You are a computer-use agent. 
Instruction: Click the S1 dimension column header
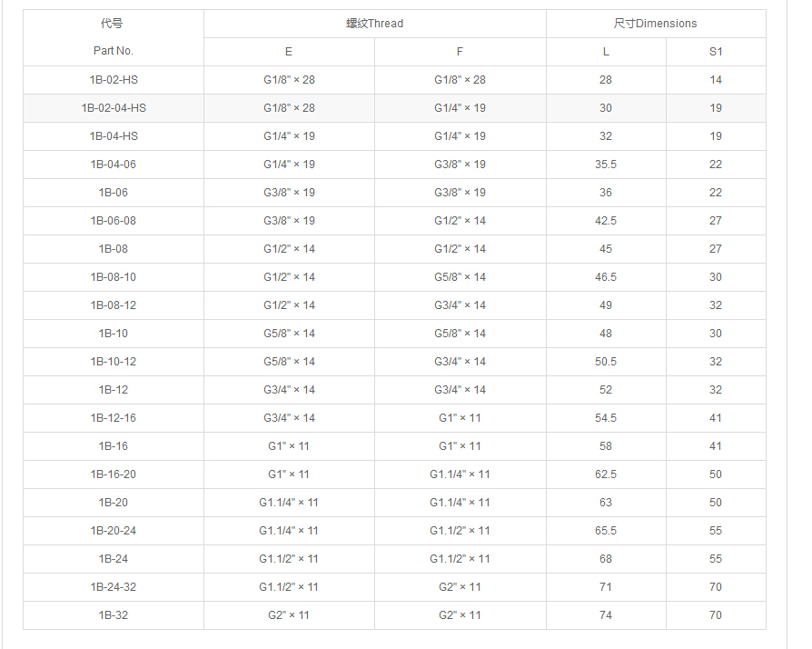716,52
